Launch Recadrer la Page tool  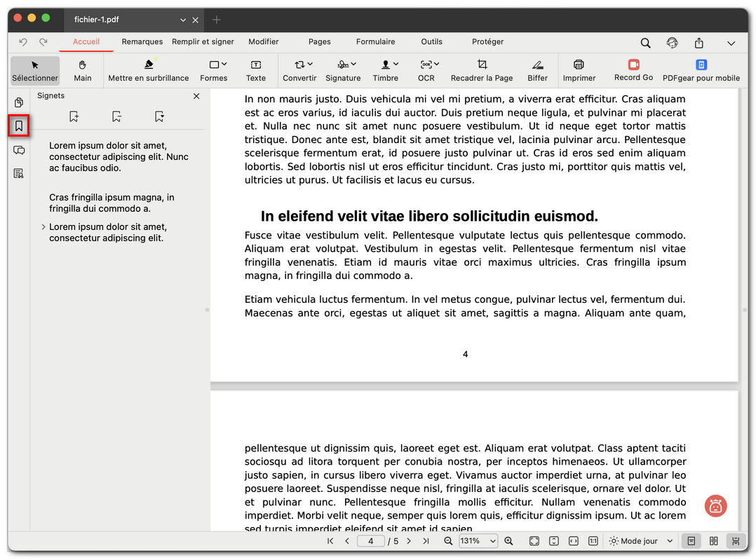tap(482, 70)
